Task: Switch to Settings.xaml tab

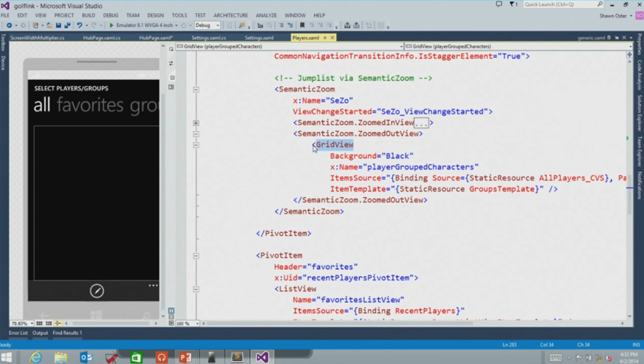Action: [258, 38]
